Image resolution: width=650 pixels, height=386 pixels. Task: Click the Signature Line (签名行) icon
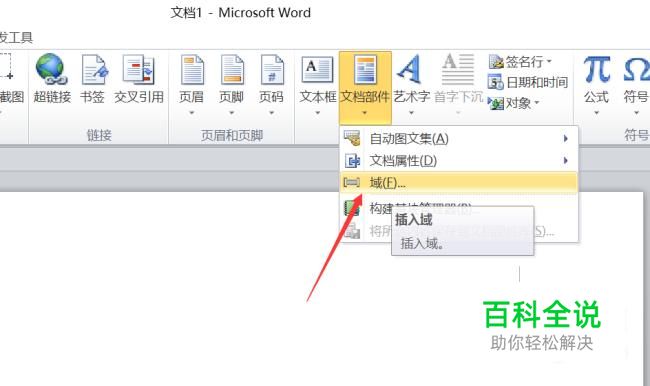tap(496, 62)
